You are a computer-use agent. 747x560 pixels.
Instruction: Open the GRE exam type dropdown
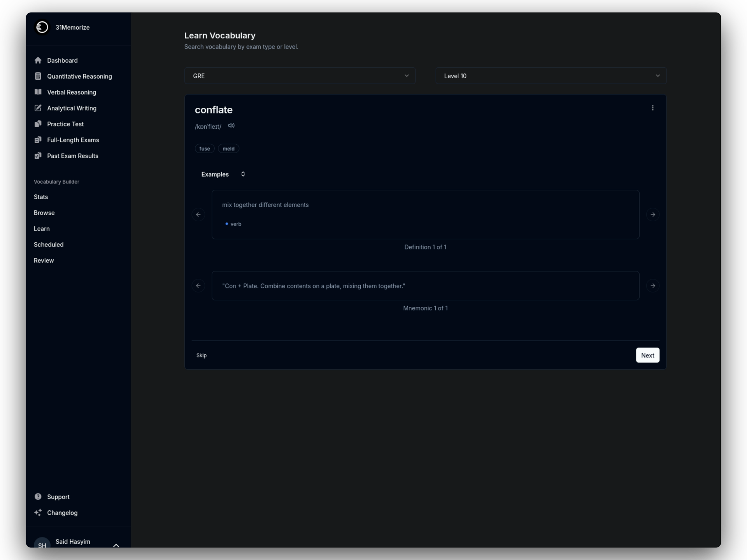[x=300, y=76]
